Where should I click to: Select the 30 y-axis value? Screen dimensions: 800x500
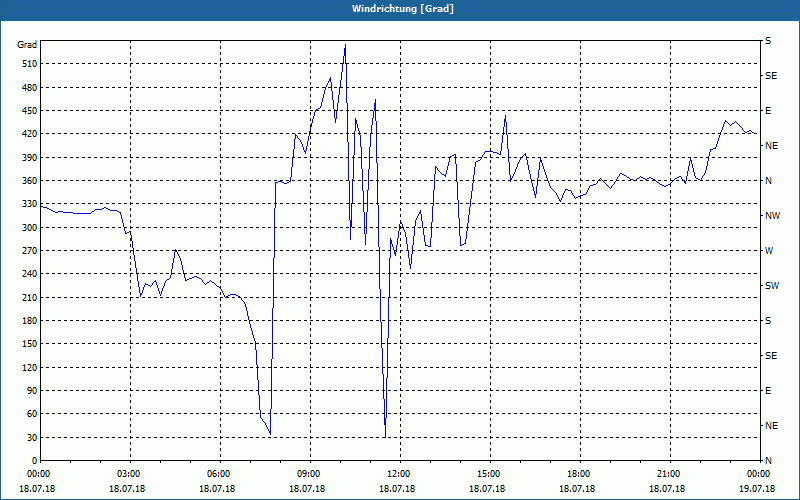point(32,437)
